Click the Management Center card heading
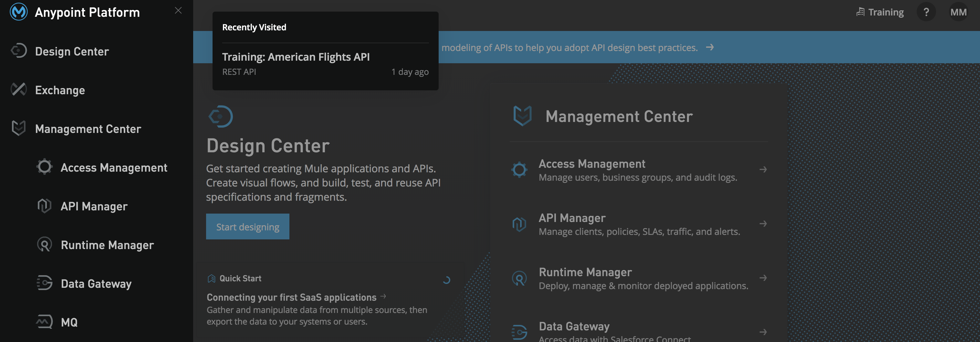 click(619, 116)
